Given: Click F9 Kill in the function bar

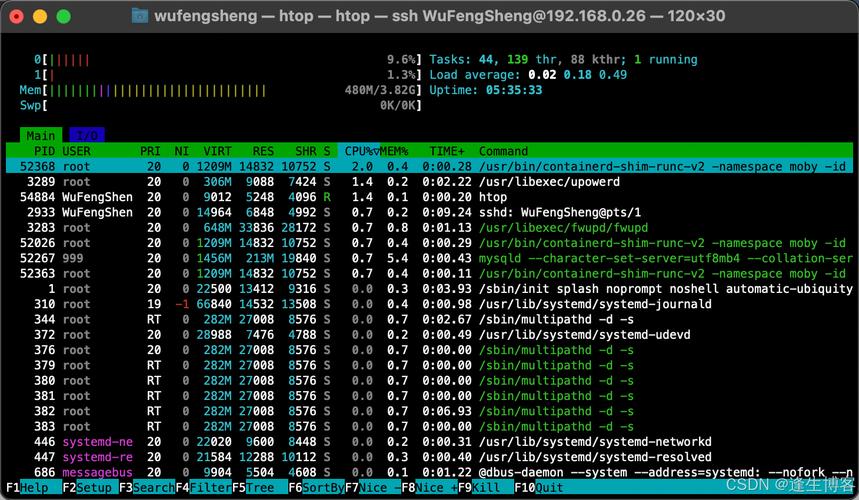Looking at the screenshot, I should 485,488.
